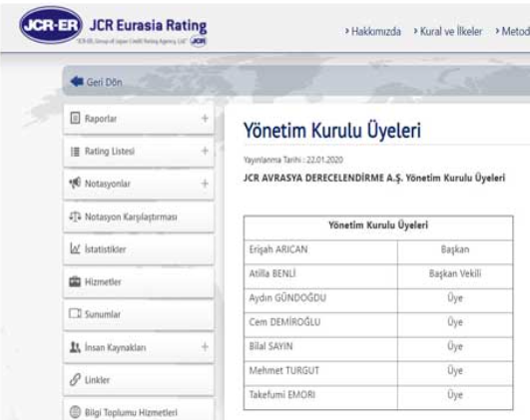530x420 pixels.
Task: Expand the Rating Listesi plus sign
Action: (x=205, y=151)
